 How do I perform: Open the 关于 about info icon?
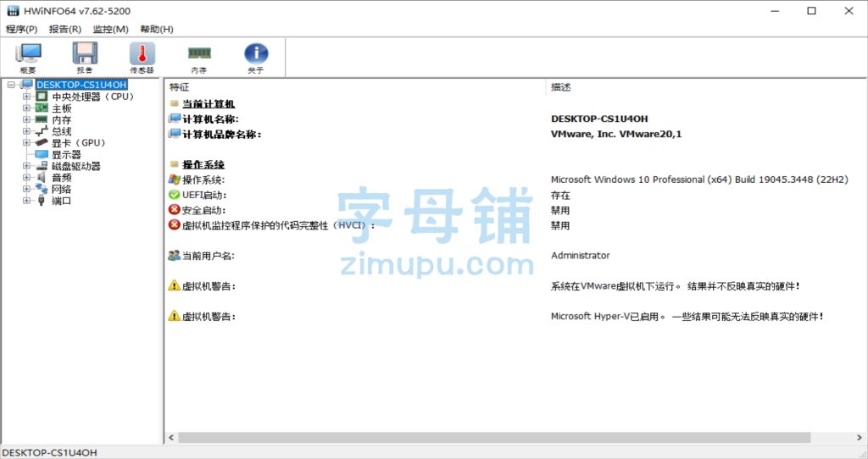pos(255,58)
